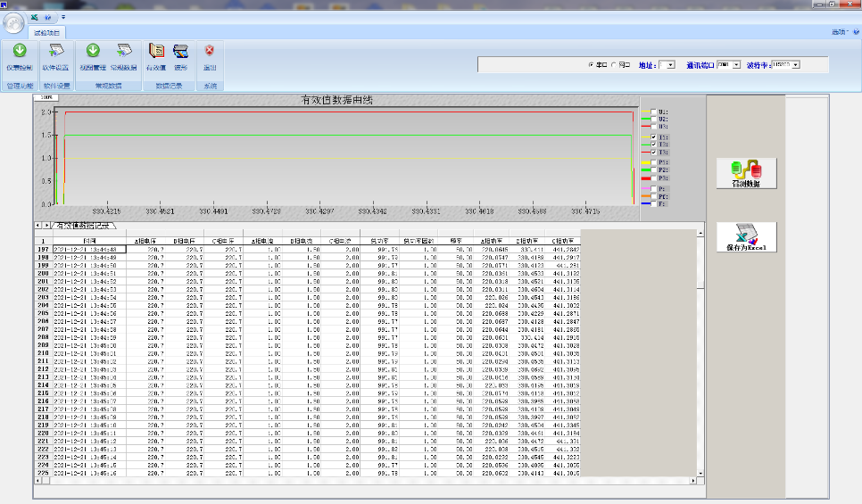Enable the F curve checkbox
This screenshot has width=862, height=504.
(653, 204)
